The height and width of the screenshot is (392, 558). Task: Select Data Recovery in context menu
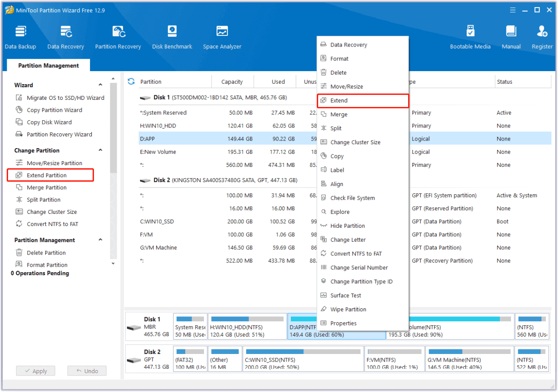coord(363,45)
